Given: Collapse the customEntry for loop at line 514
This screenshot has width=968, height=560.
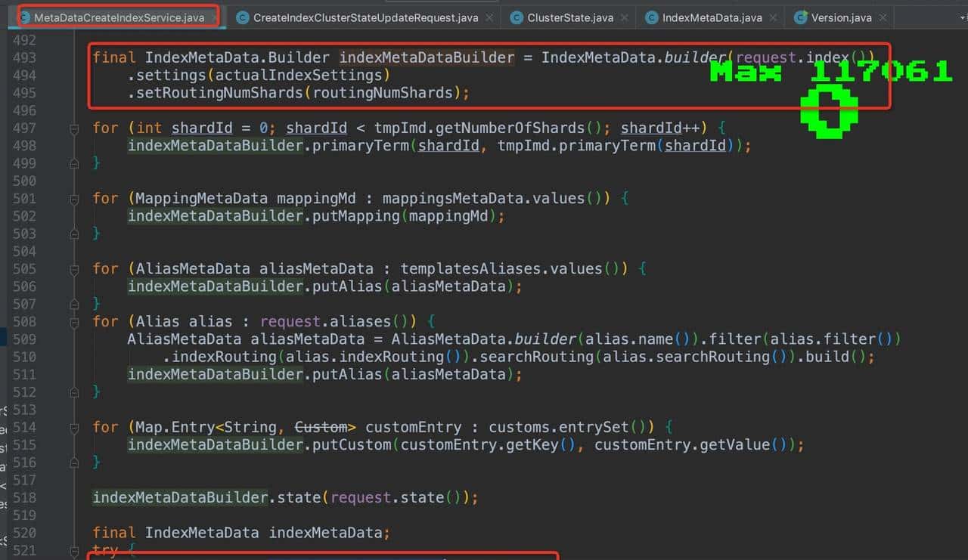Looking at the screenshot, I should point(74,428).
